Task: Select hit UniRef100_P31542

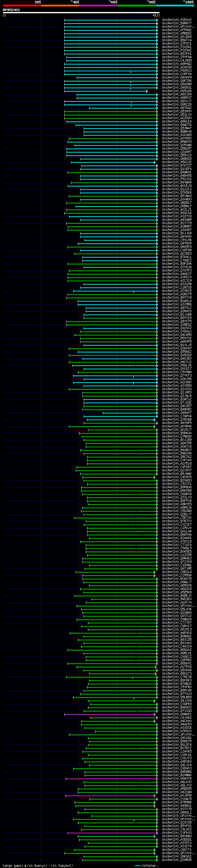Action: 176,50
